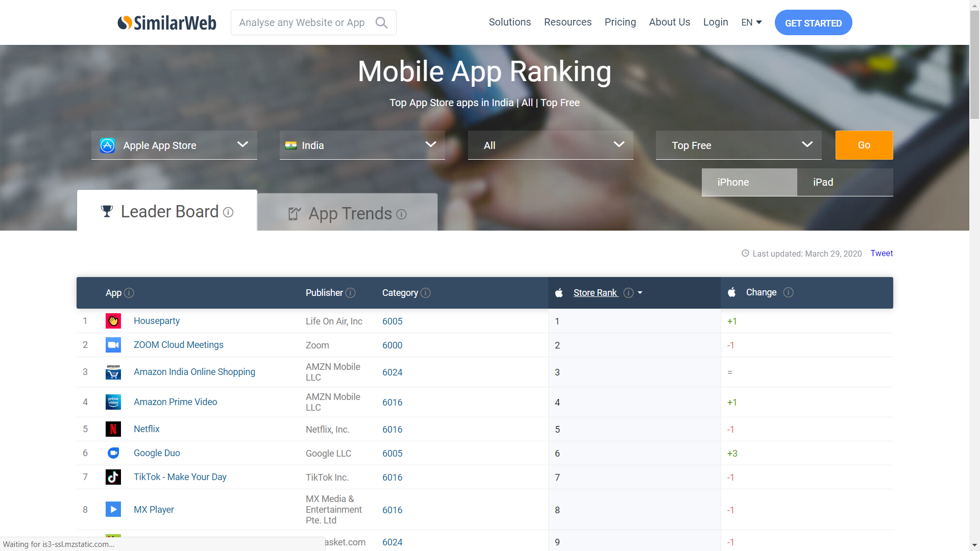Select the Leader Board tab
980x551 pixels.
pyautogui.click(x=167, y=211)
